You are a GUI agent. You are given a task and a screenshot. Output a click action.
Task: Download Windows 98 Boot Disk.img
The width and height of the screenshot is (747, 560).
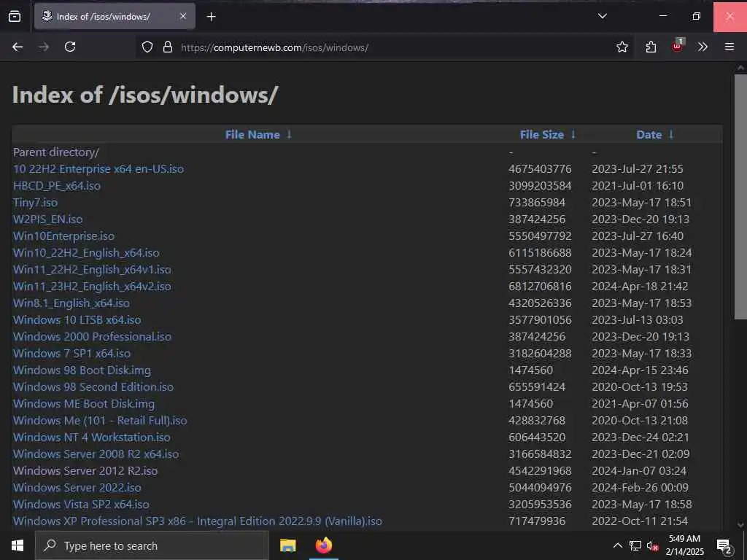point(82,370)
